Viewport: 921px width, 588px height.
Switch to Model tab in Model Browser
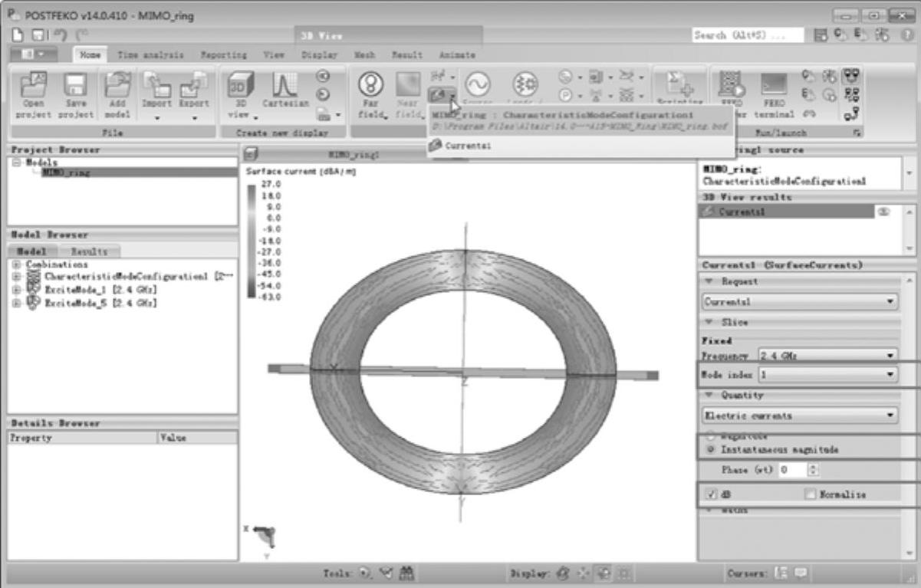click(32, 251)
